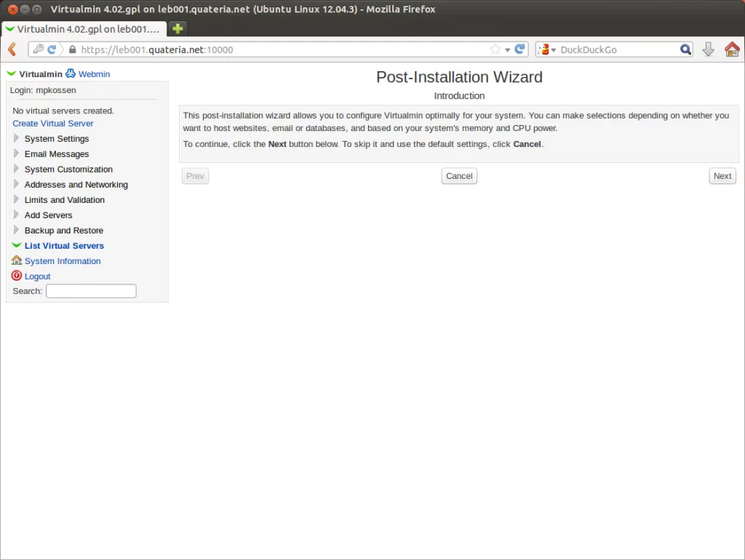Click the 'Introduction' subtitle text

459,96
